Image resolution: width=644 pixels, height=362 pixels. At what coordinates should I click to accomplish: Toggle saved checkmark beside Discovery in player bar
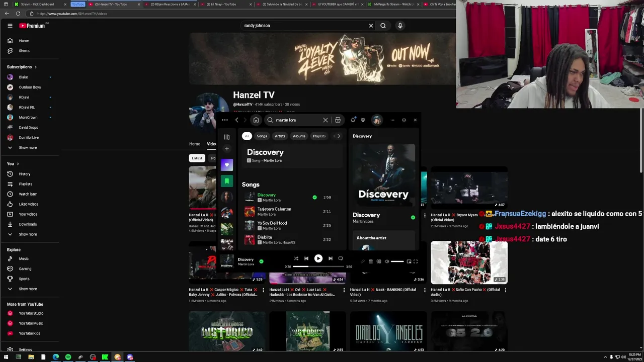[261, 261]
